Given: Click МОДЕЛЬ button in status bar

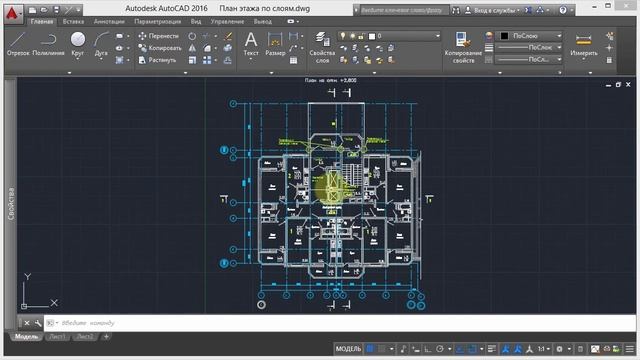Looking at the screenshot, I should coord(348,349).
